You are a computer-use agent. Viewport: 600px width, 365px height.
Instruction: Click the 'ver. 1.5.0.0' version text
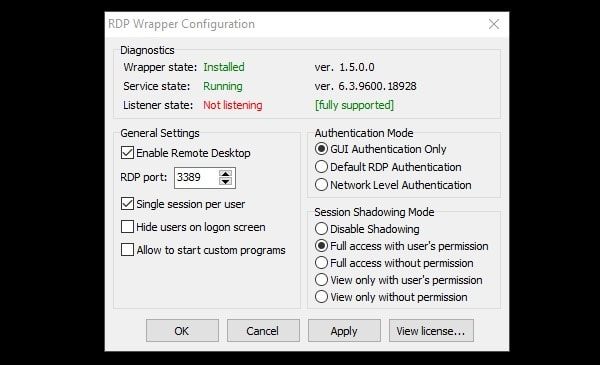[x=344, y=67]
